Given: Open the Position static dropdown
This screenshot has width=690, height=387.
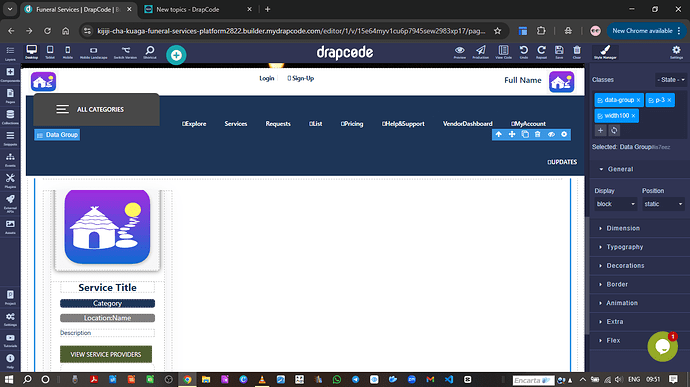Looking at the screenshot, I should pyautogui.click(x=663, y=204).
